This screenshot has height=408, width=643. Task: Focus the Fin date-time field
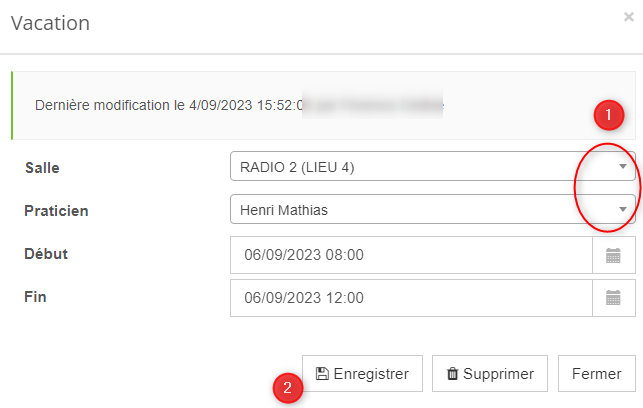410,298
